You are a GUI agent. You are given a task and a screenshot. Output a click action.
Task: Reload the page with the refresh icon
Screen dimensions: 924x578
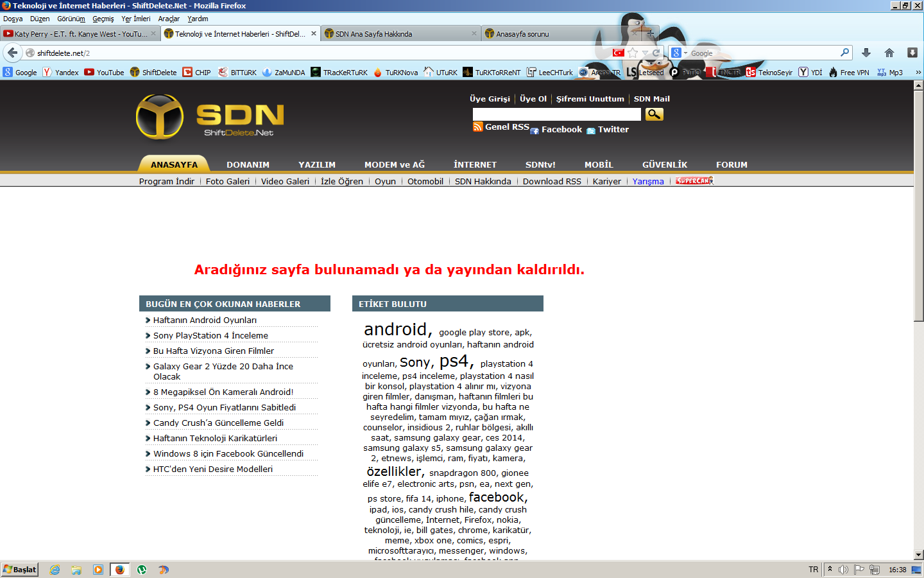[656, 53]
